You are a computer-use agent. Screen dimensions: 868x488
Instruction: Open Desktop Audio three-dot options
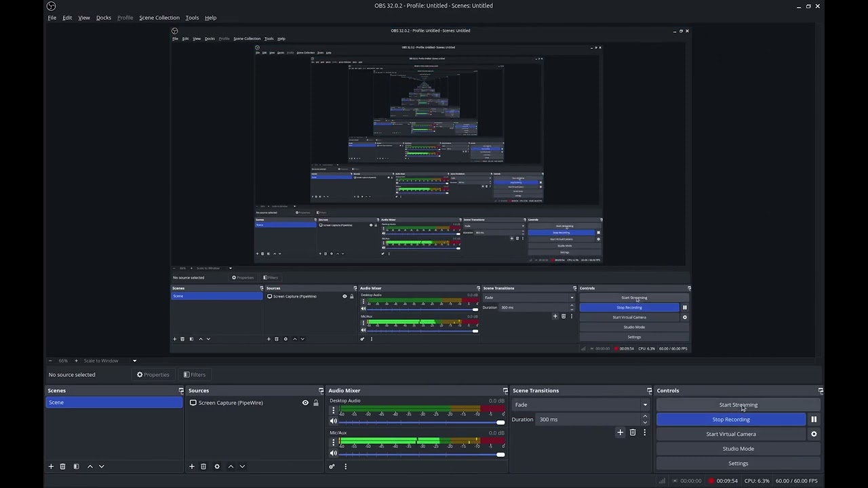click(333, 411)
